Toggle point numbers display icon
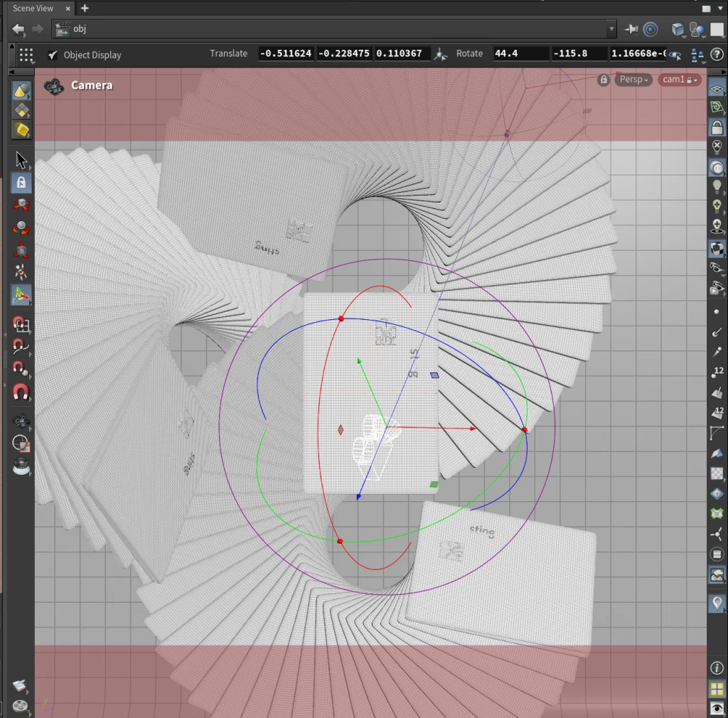This screenshot has width=728, height=718. [717, 372]
